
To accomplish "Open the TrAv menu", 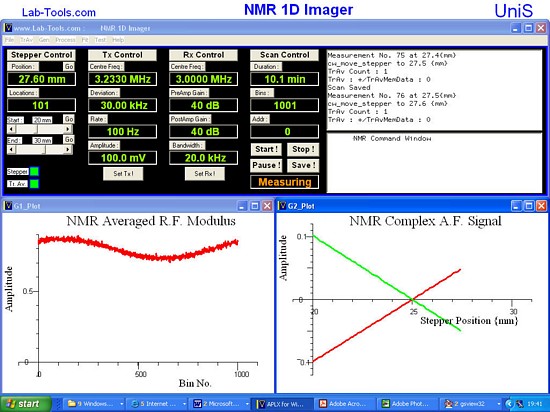I will tap(26, 40).
